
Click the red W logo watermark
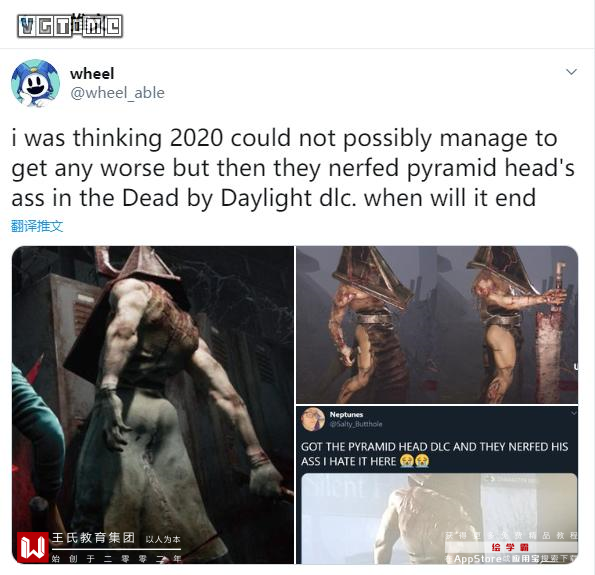coord(33,547)
